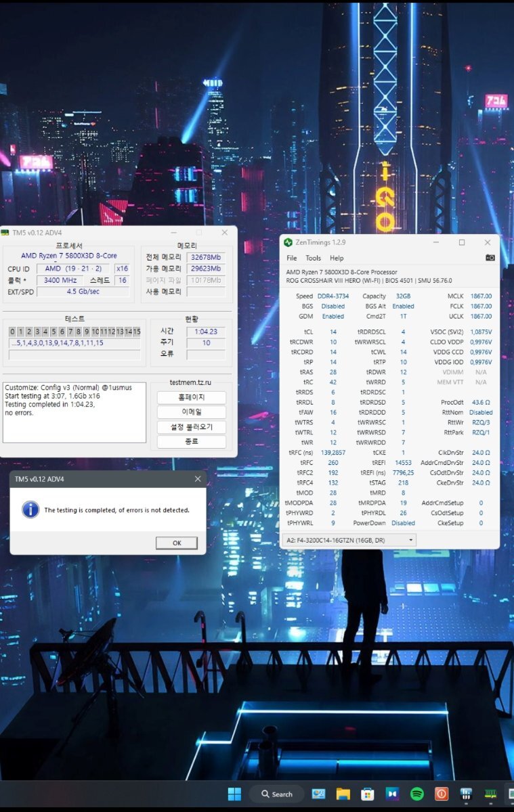Launch Microsoft Store from the taskbar
The width and height of the screenshot is (514, 812).
click(368, 794)
